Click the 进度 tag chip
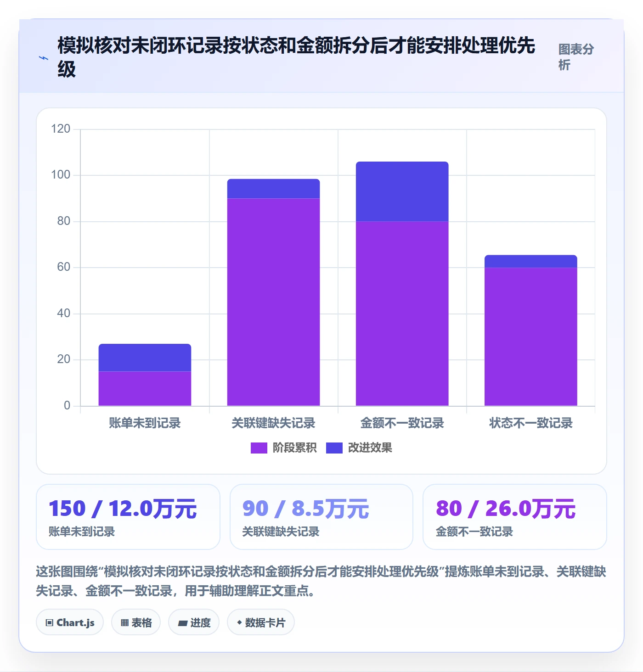 point(194,622)
